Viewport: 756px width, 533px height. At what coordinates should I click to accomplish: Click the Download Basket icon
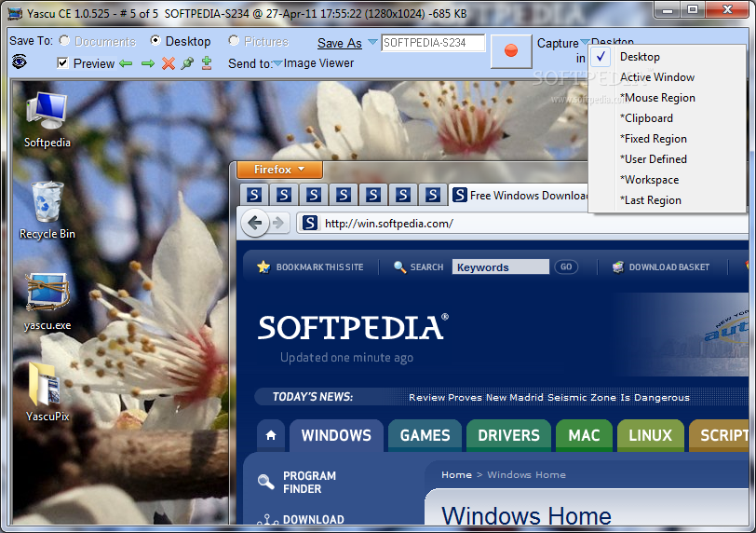coord(618,266)
